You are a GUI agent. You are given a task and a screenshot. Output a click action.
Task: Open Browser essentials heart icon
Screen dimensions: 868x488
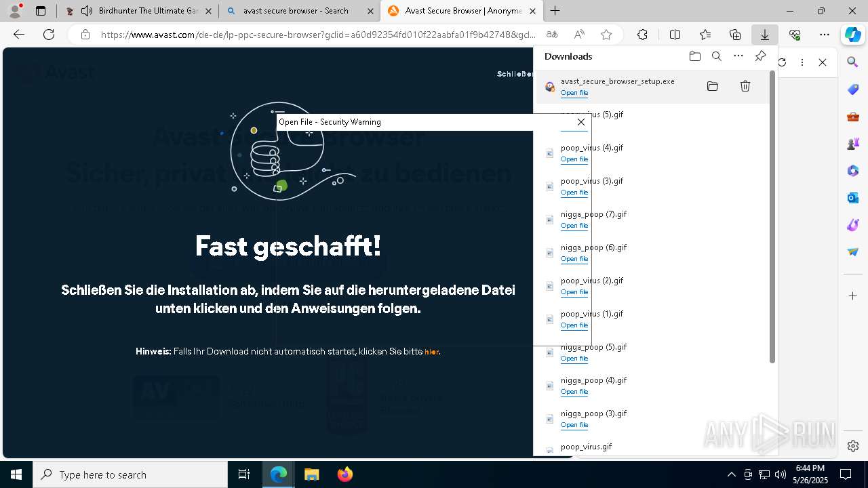click(x=795, y=35)
